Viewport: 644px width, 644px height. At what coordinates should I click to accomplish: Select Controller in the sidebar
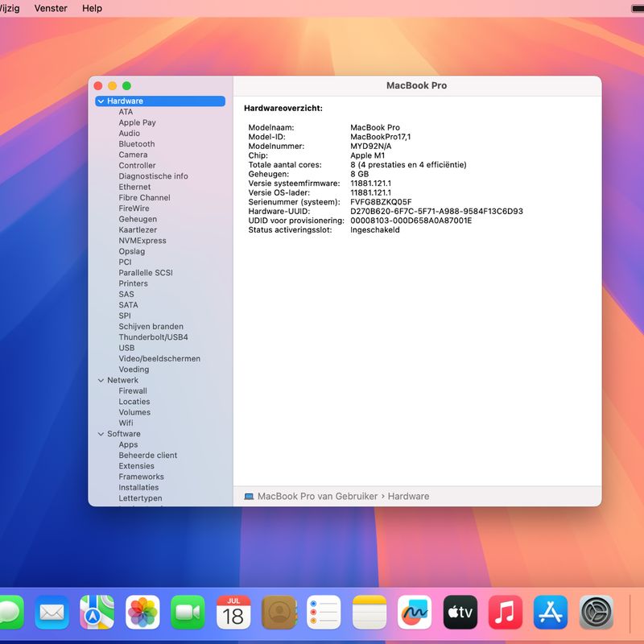pos(137,165)
